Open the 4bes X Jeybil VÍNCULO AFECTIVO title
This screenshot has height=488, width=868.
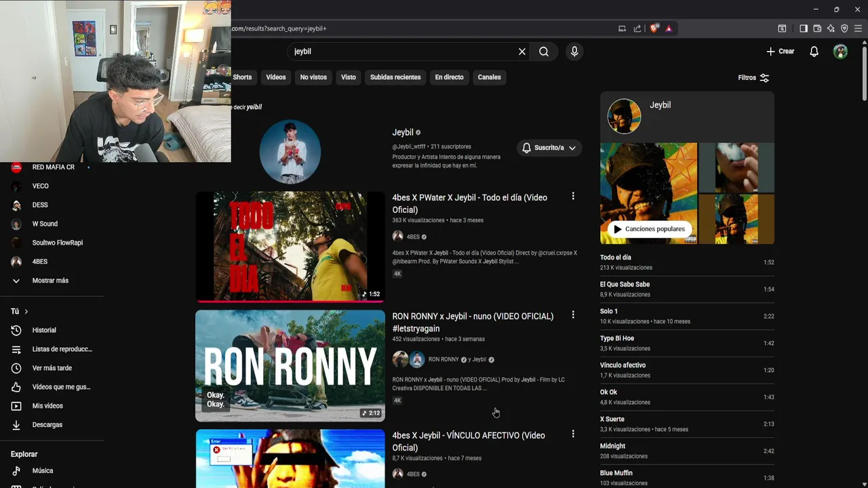469,441
